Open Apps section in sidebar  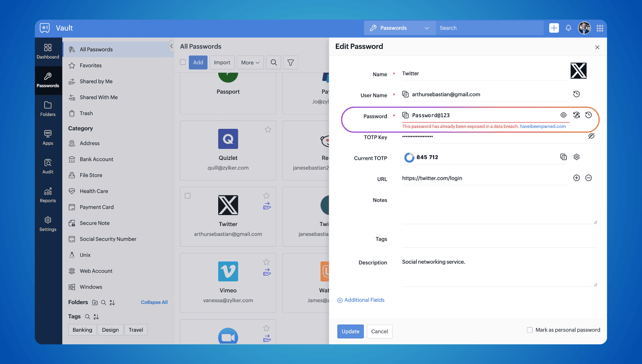click(x=48, y=138)
